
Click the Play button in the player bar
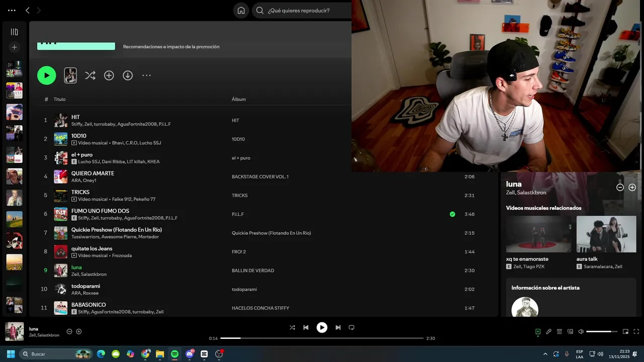[322, 327]
